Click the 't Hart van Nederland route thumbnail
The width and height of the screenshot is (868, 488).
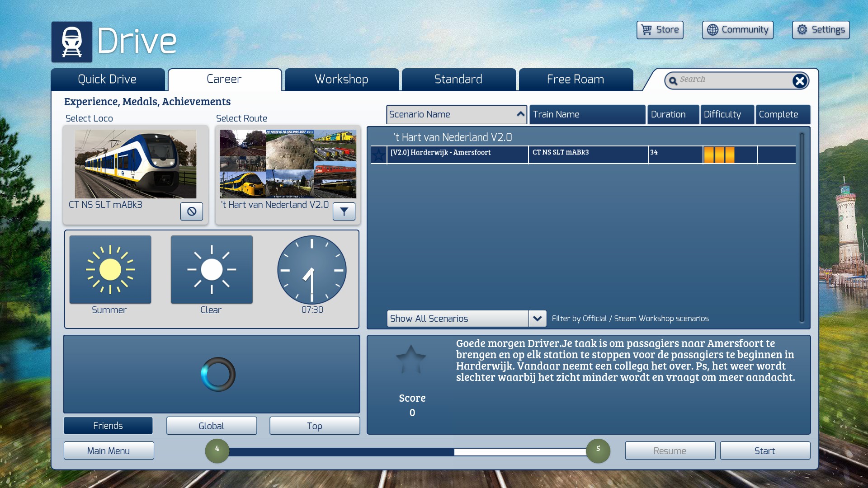click(x=288, y=164)
